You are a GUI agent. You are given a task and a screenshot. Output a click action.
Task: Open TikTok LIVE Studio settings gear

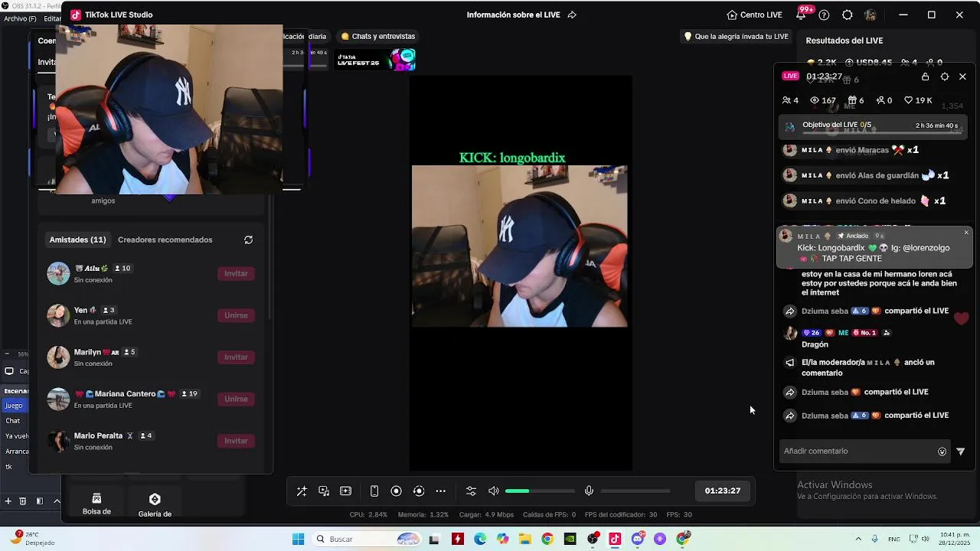click(x=848, y=15)
